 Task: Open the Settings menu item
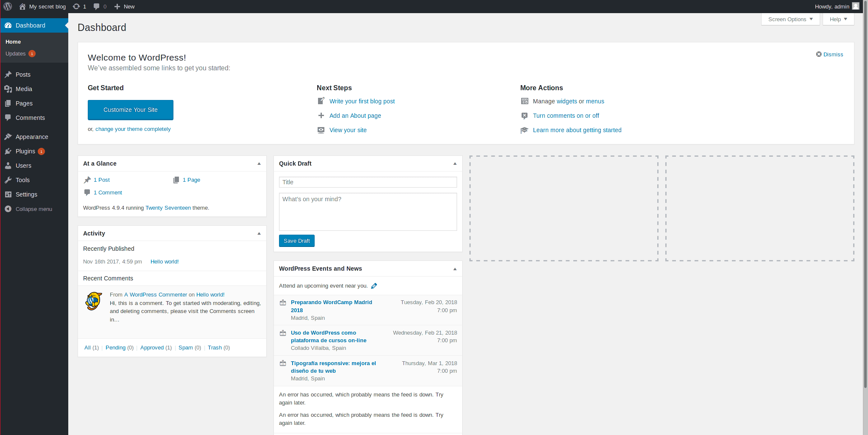point(26,194)
